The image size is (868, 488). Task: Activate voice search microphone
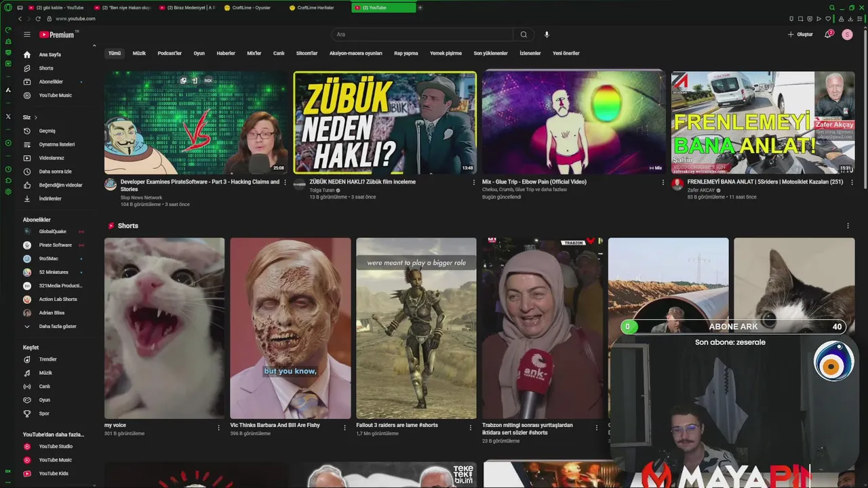547,35
